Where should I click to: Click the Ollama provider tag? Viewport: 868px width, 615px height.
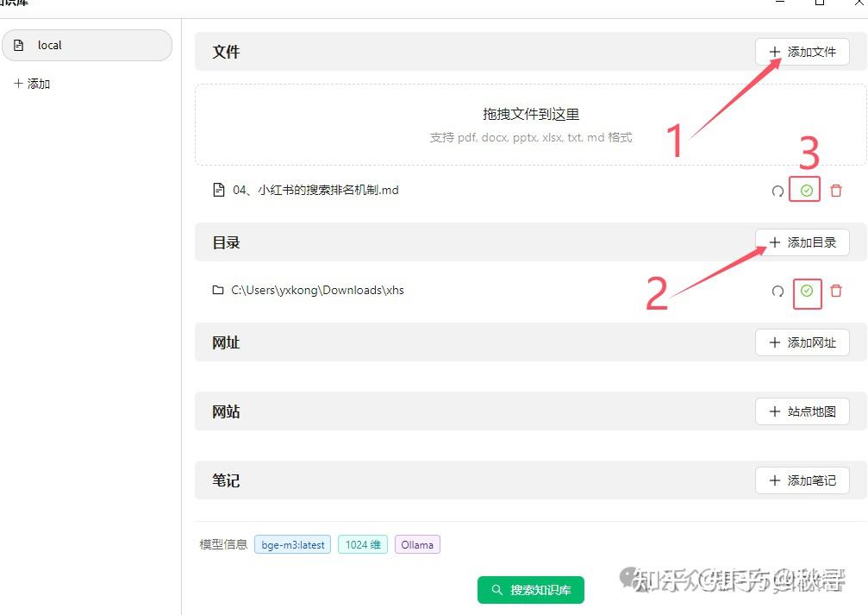417,544
